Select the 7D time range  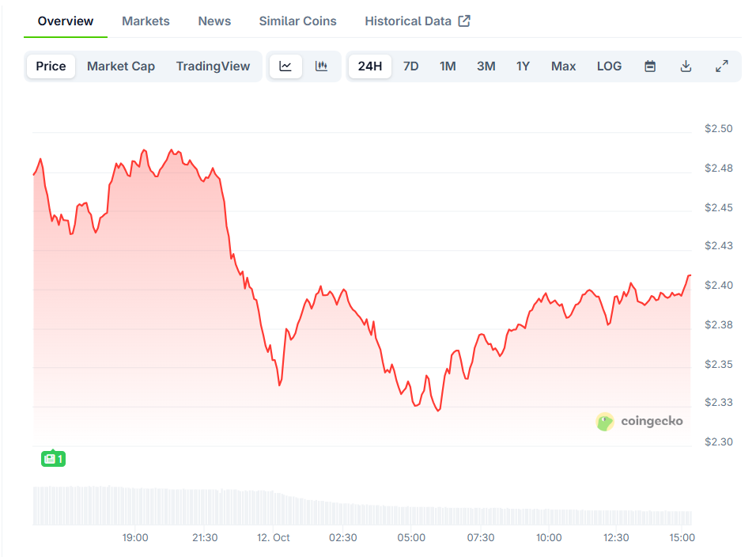pyautogui.click(x=410, y=66)
